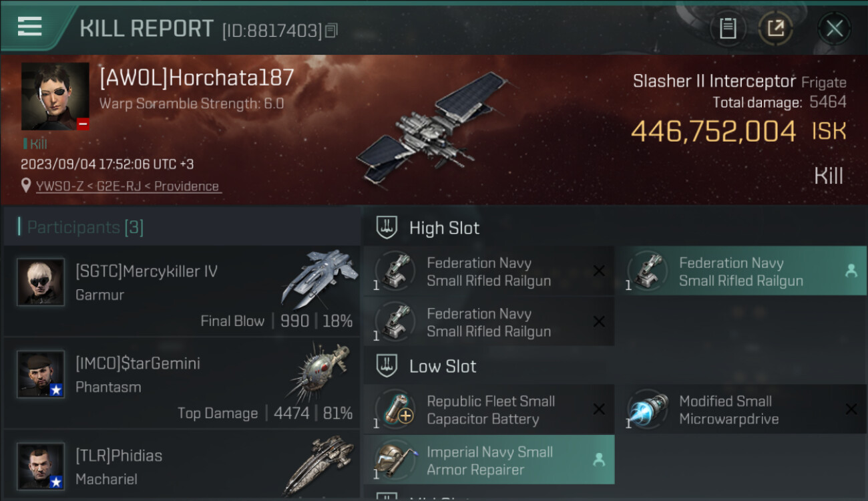Close the Kill Report window

tap(834, 29)
